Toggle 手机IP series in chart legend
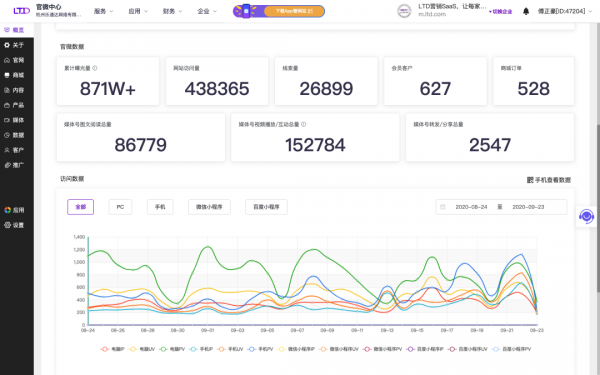The image size is (600, 375). 201,349
